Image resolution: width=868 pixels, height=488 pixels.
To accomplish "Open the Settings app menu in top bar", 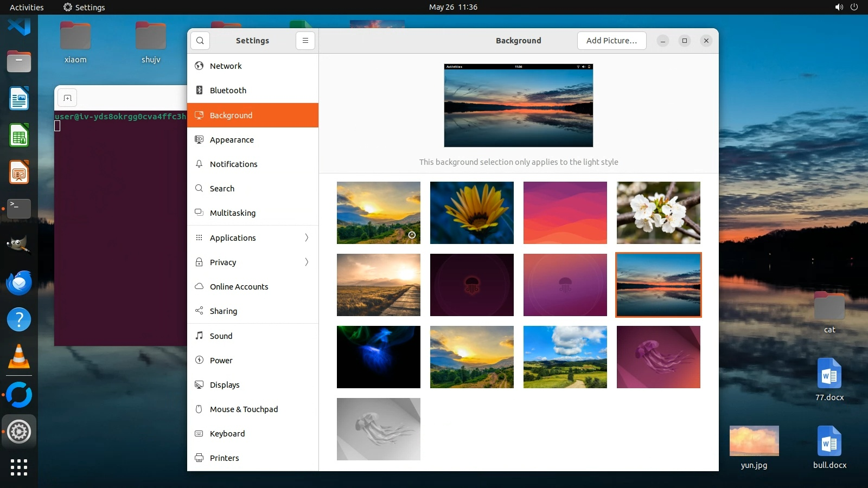I will pos(84,7).
